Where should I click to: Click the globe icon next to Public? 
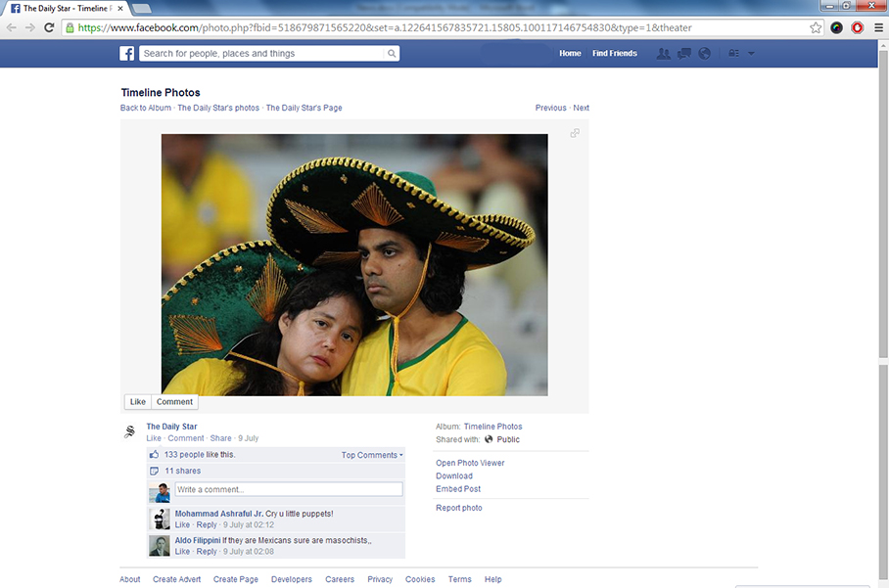pos(489,439)
